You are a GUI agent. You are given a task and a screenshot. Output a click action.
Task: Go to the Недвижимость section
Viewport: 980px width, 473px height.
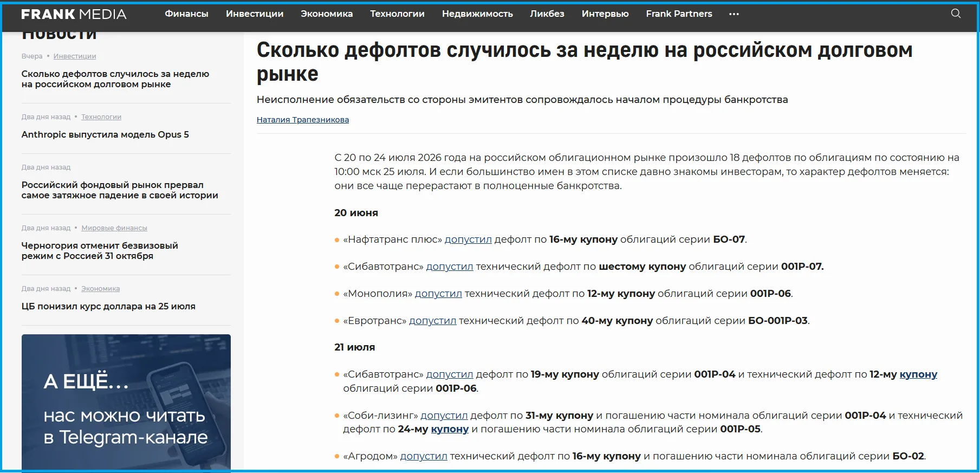(477, 14)
